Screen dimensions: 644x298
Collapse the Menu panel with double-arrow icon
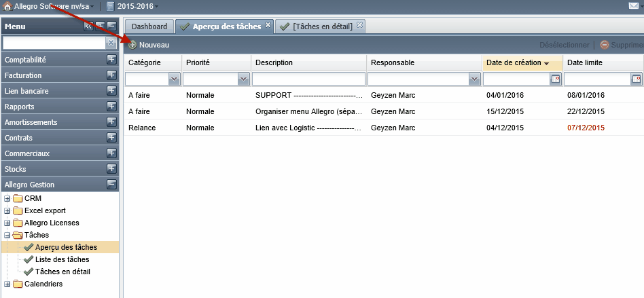point(88,26)
